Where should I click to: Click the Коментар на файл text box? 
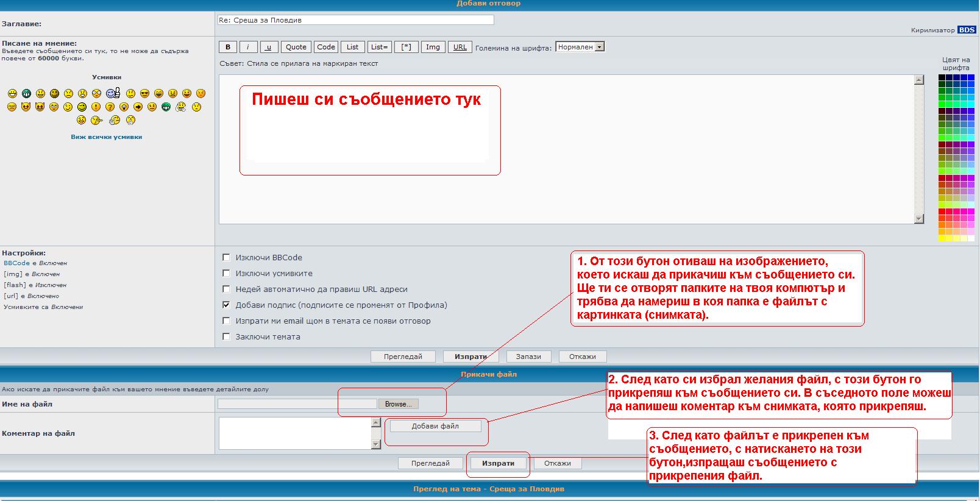click(x=295, y=433)
